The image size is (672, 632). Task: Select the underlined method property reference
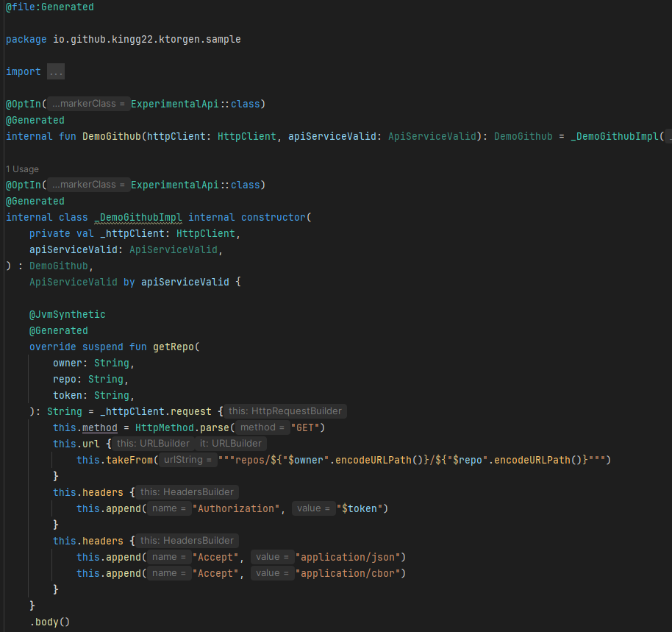coord(99,427)
